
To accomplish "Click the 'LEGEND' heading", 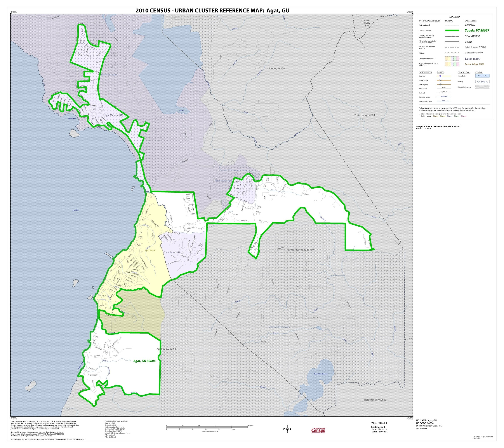I will pyautogui.click(x=454, y=17).
